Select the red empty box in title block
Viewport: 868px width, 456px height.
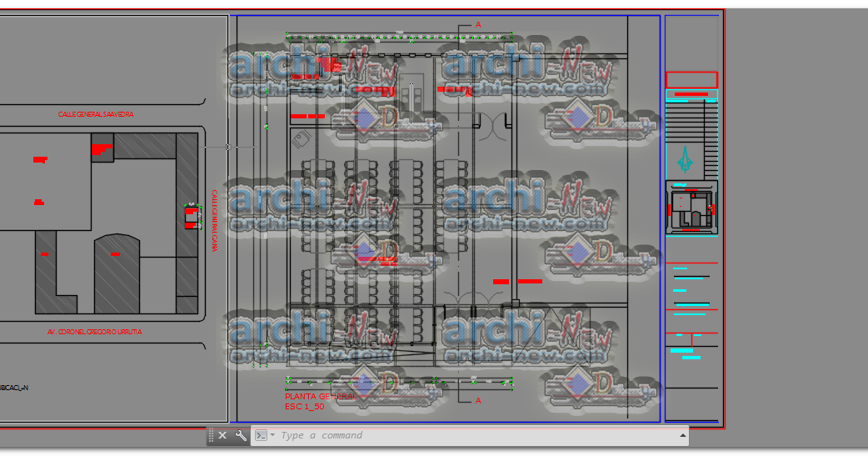pyautogui.click(x=691, y=80)
